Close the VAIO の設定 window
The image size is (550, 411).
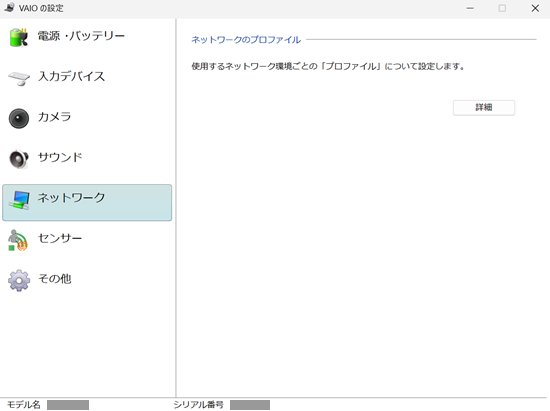[535, 8]
